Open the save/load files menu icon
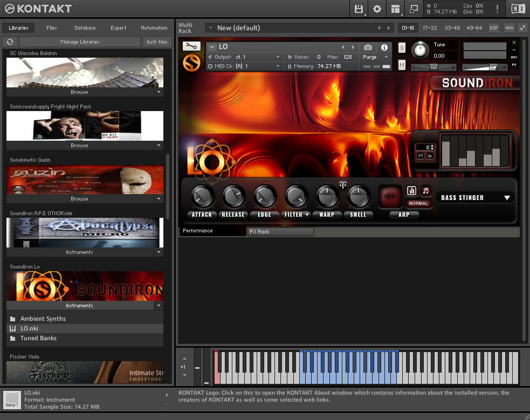Viewport: 530px width, 420px height. pyautogui.click(x=359, y=9)
